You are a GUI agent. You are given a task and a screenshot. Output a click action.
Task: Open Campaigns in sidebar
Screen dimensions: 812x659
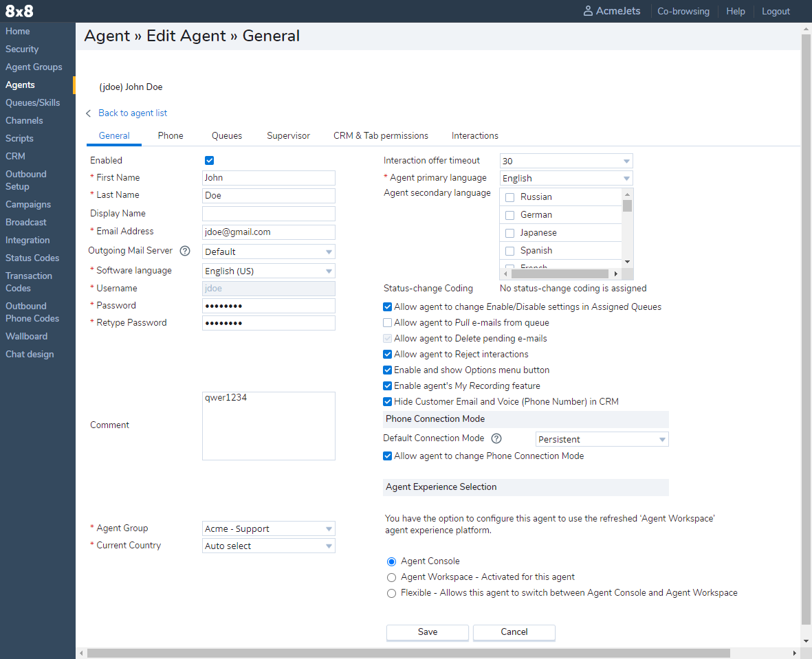(x=28, y=205)
